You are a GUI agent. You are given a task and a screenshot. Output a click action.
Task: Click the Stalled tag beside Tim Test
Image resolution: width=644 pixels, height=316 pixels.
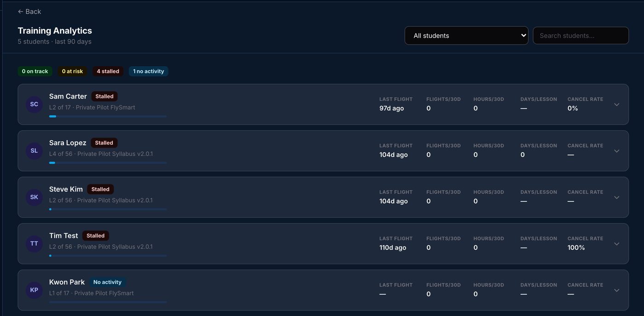tap(96, 236)
